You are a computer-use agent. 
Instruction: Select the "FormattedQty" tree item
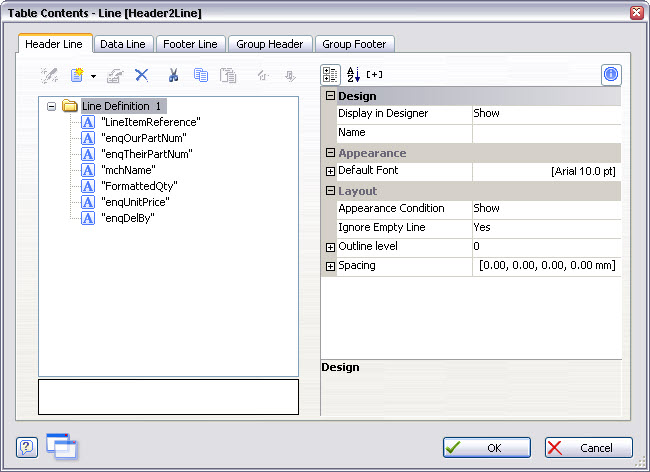click(x=139, y=186)
